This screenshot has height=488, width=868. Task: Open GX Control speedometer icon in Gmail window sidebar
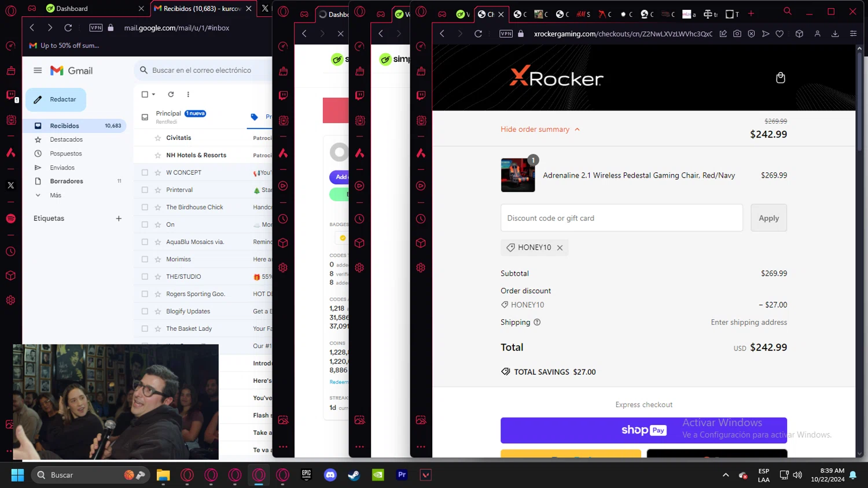click(10, 46)
